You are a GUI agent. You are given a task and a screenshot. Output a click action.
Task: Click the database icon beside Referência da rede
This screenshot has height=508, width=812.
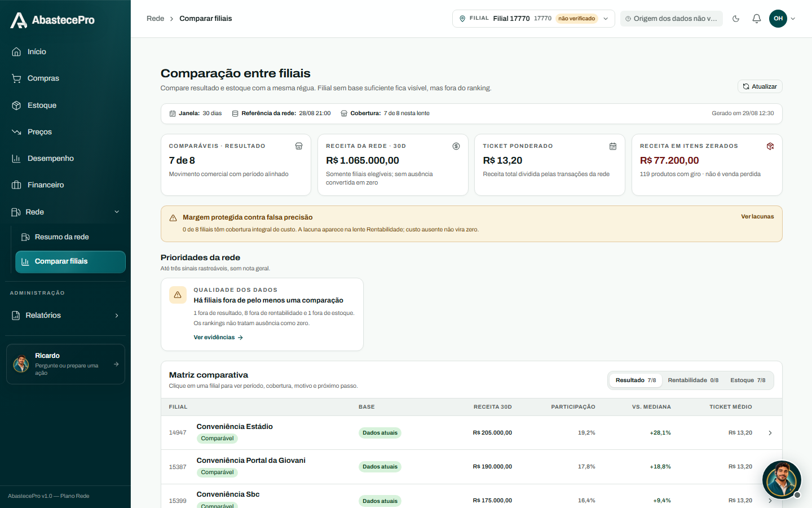click(235, 113)
